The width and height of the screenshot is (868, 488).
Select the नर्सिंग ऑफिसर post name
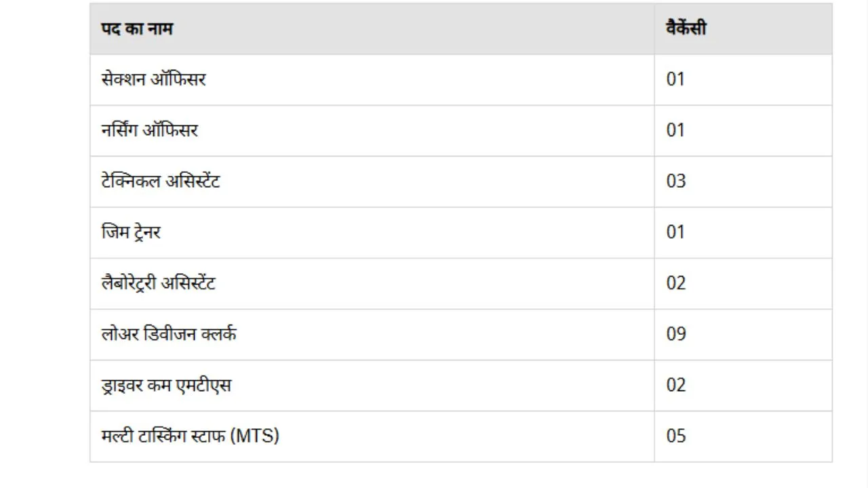coord(150,130)
